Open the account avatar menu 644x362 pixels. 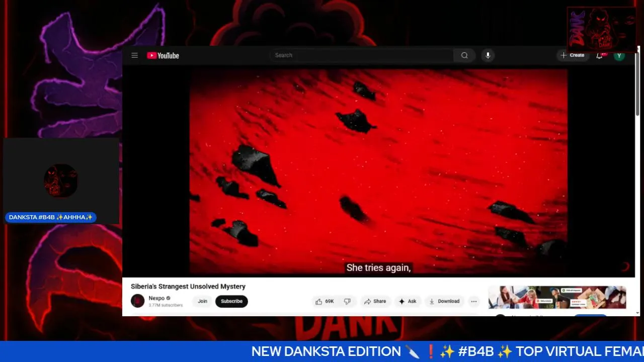point(619,55)
